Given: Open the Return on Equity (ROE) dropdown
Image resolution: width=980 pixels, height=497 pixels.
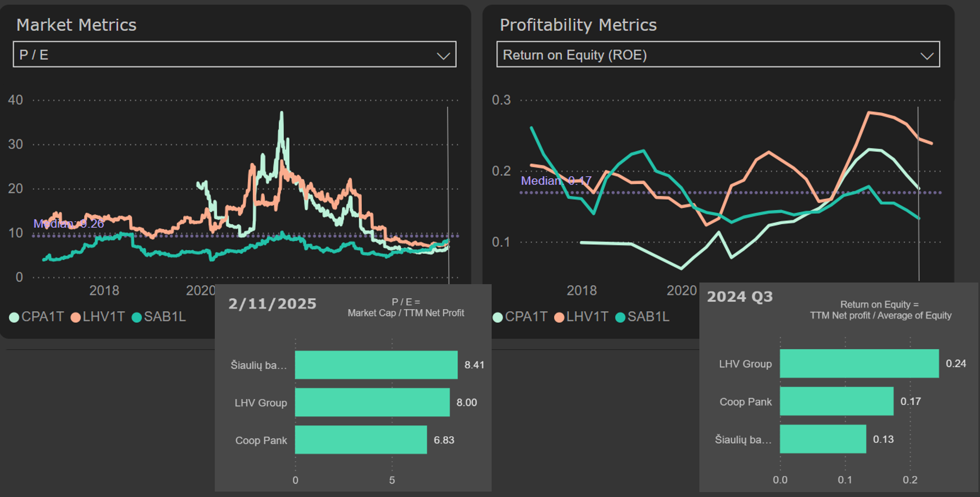Looking at the screenshot, I should (717, 54).
